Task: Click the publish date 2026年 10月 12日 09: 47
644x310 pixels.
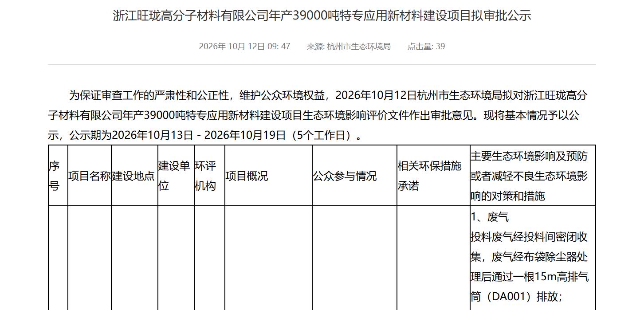Action: coord(244,46)
